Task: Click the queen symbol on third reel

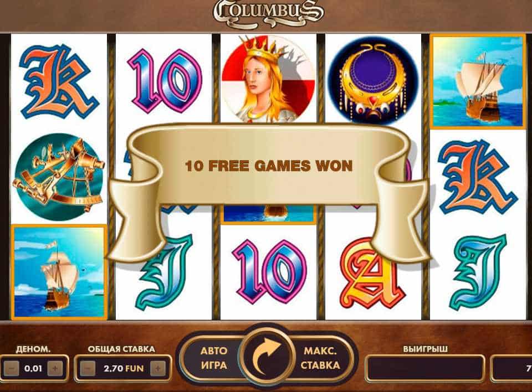Action: coord(268,79)
